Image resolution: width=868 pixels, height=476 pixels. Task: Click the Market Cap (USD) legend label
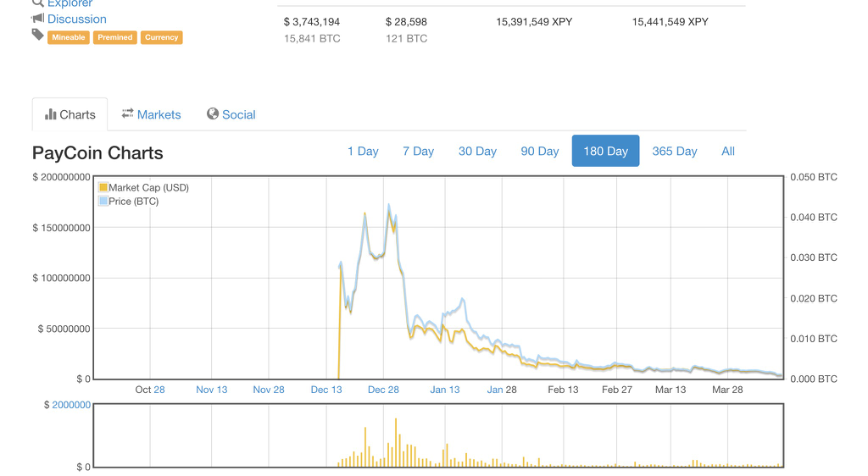coord(149,187)
